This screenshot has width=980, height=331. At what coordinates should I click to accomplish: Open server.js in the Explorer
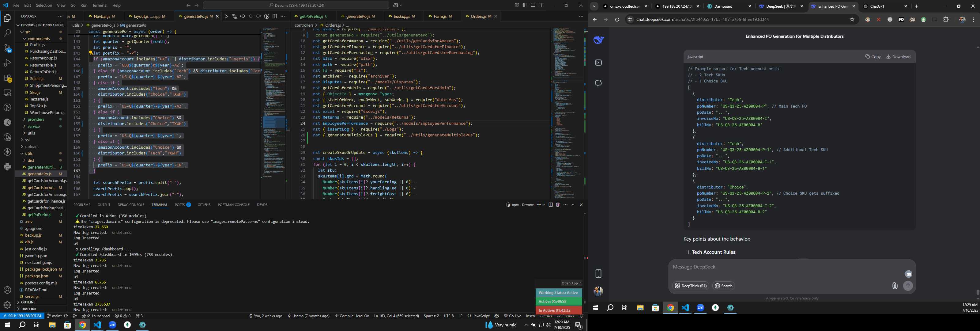(x=32, y=297)
